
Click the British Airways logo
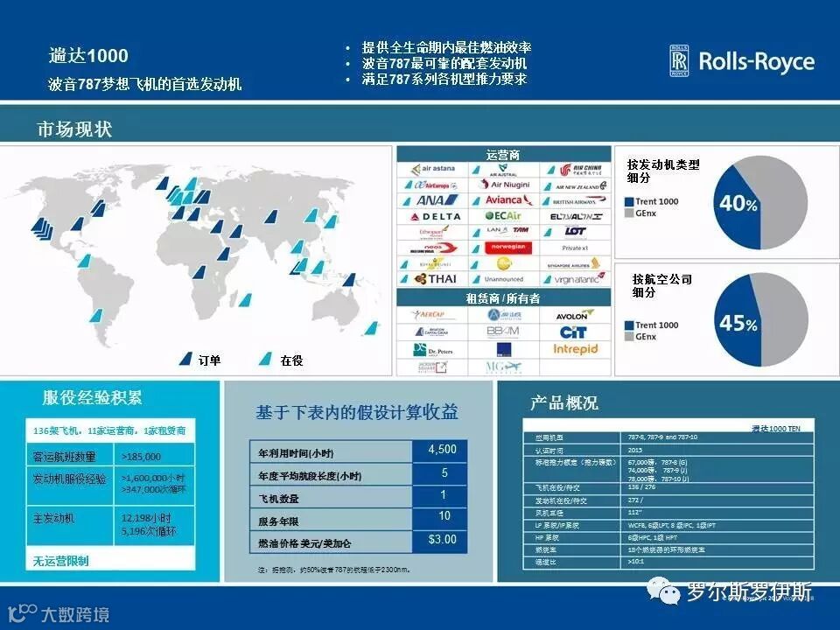coord(579,201)
